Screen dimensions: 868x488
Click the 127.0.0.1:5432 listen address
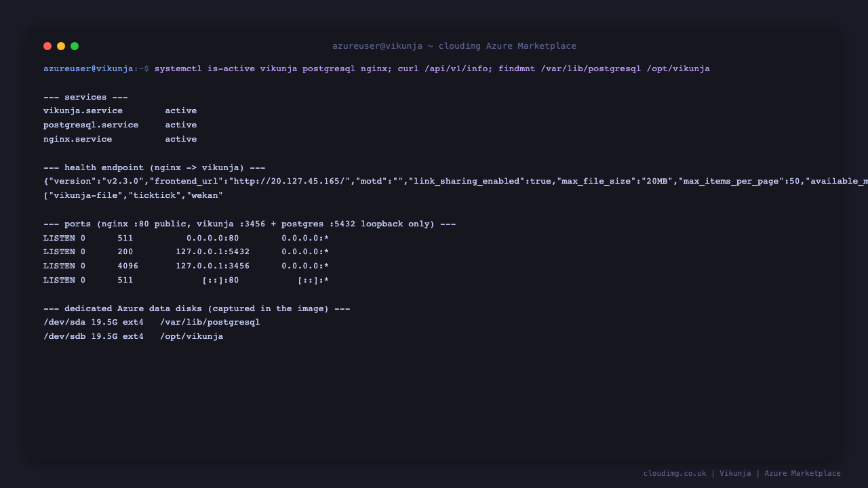click(213, 252)
